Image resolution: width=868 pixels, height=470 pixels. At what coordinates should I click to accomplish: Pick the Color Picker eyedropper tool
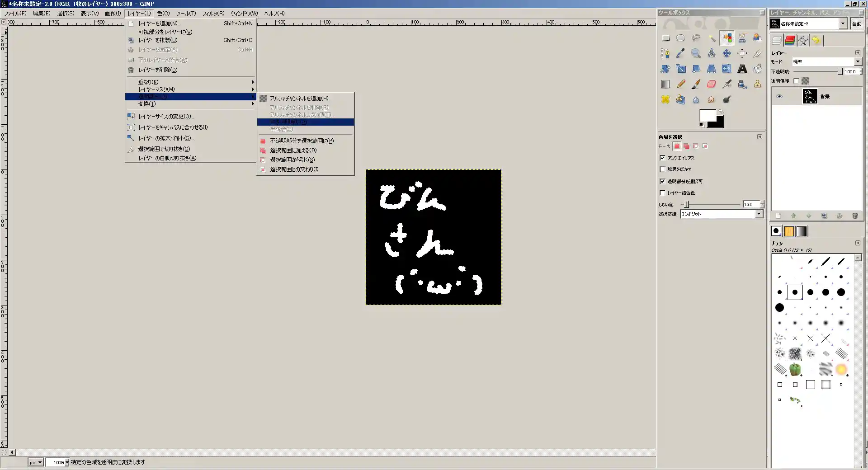point(680,54)
